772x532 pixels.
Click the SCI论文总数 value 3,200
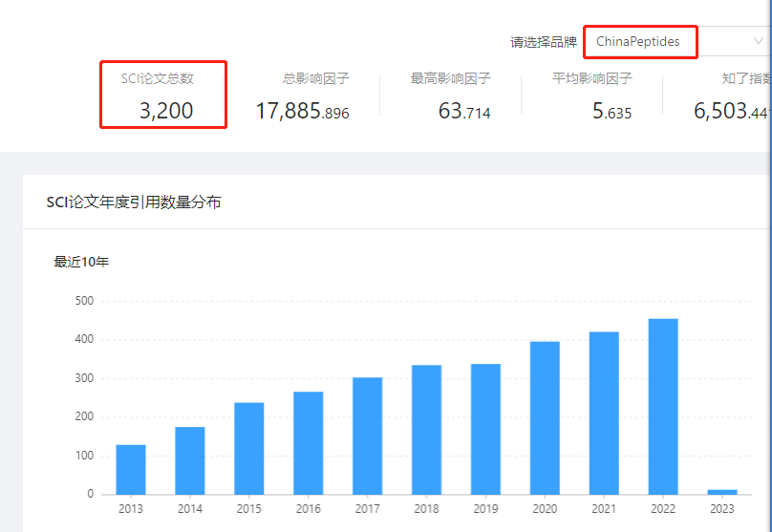[x=166, y=111]
